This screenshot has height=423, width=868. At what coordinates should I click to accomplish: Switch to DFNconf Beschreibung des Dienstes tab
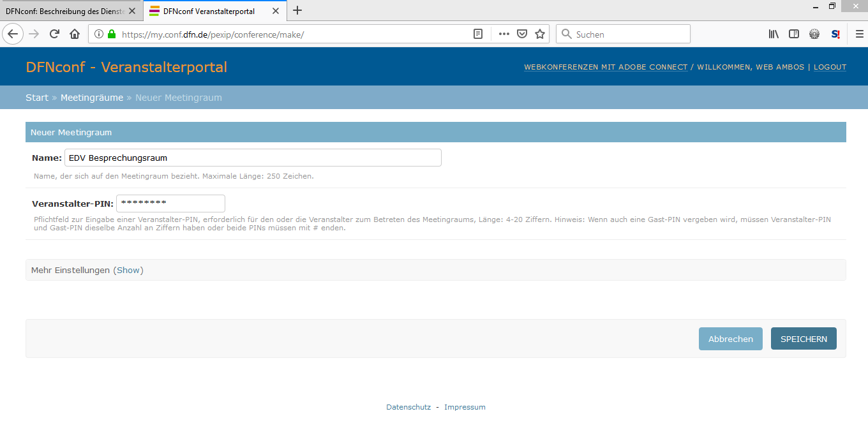point(71,11)
